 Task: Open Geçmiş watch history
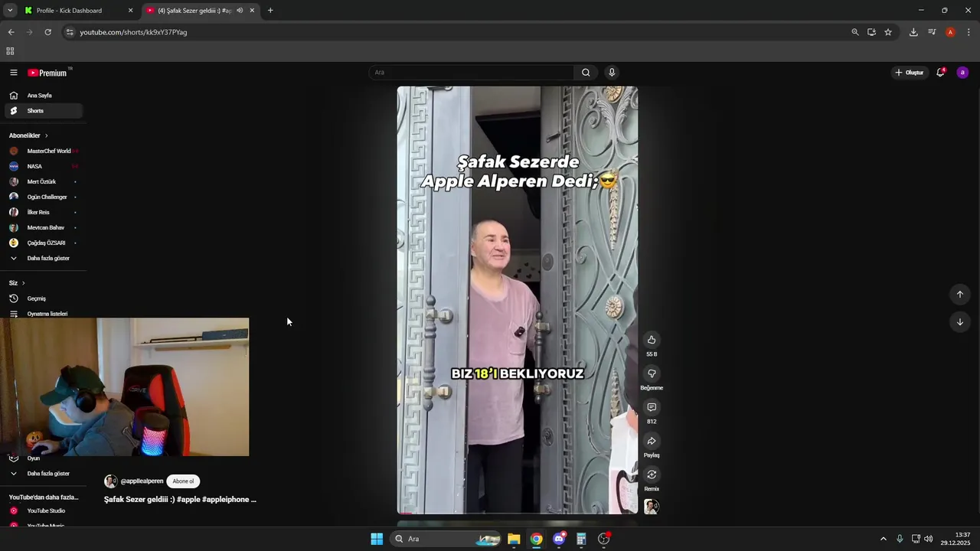[x=43, y=298]
